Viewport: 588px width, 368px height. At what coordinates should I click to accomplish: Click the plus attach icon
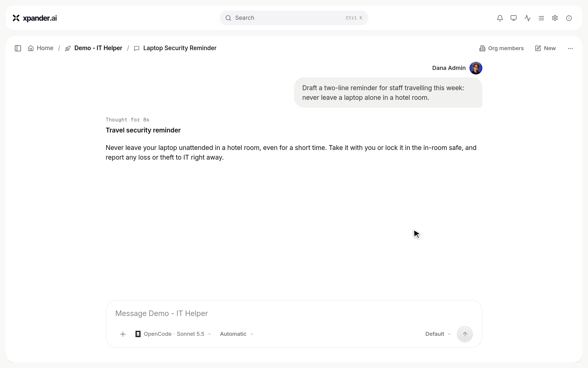123,334
